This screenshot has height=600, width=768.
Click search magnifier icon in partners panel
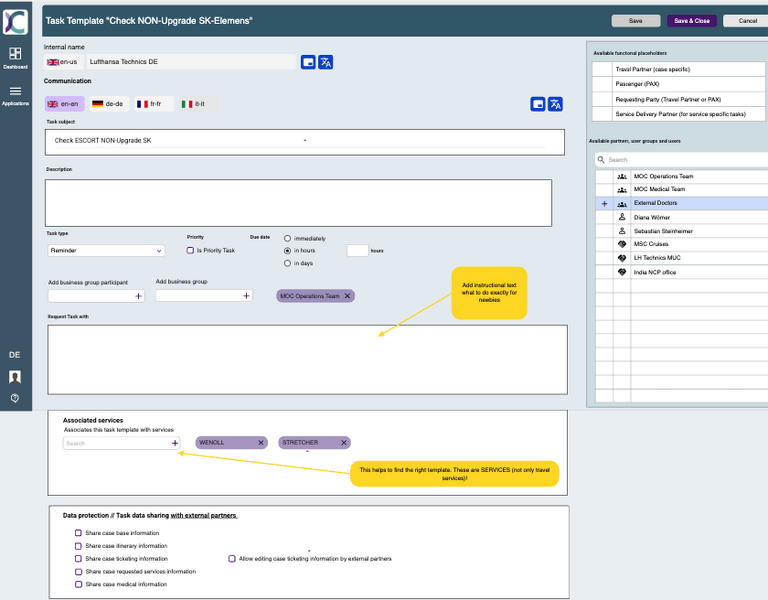(601, 160)
